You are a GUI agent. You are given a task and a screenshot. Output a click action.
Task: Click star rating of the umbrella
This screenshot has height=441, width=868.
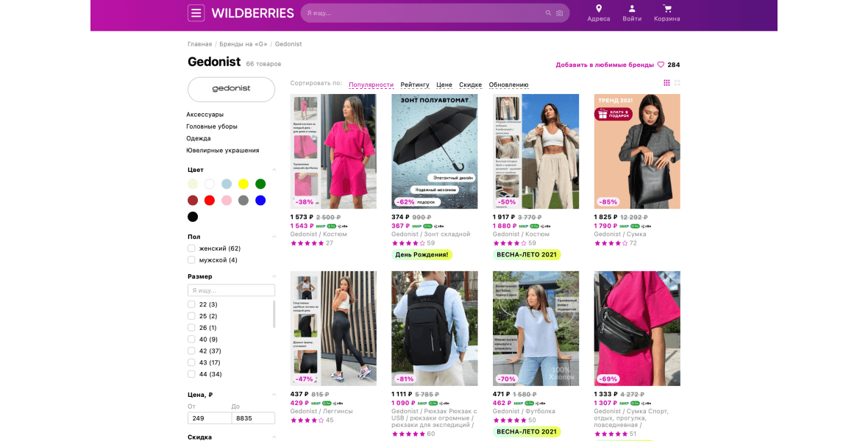coord(408,243)
